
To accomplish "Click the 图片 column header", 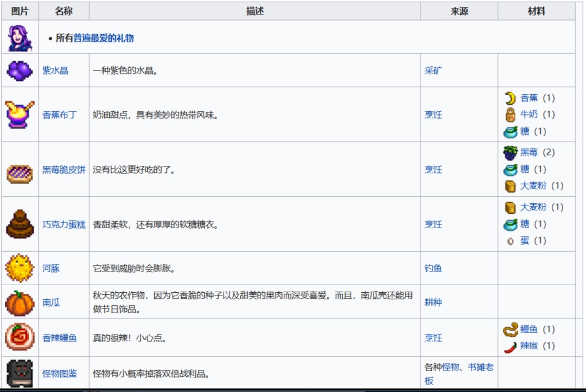I will click(20, 11).
